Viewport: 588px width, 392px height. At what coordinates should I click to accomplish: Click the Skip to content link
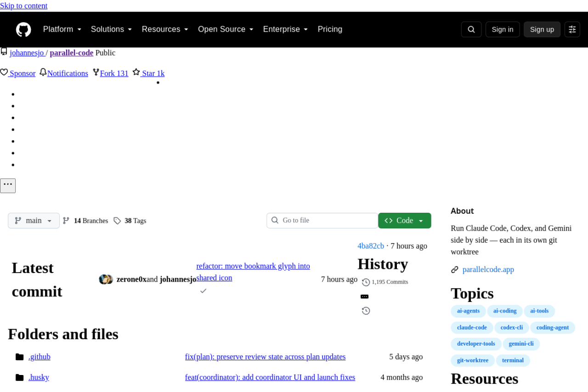click(23, 6)
